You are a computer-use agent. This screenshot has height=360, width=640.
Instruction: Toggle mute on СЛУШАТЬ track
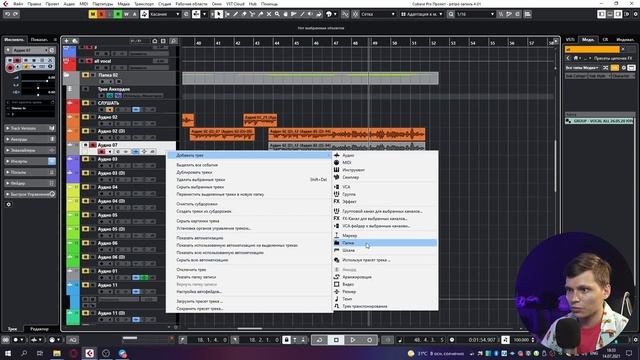click(x=85, y=103)
